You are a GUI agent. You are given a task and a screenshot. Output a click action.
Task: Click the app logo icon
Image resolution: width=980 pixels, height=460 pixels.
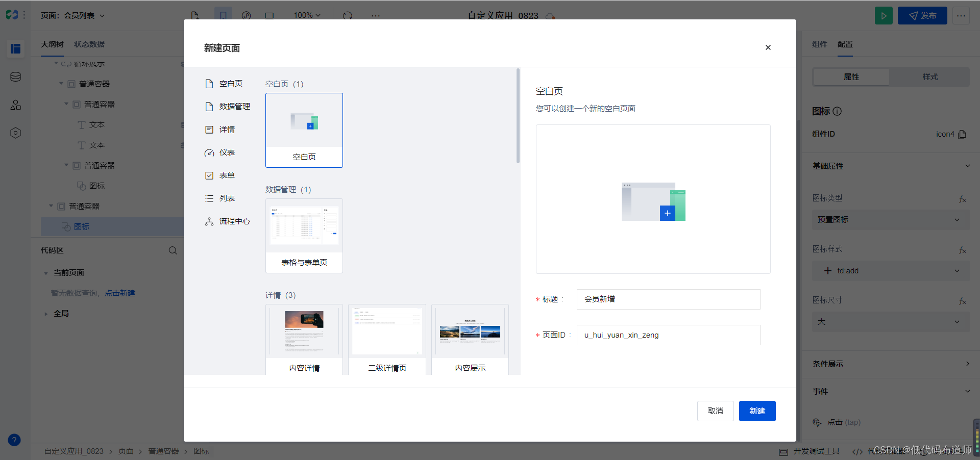pyautogui.click(x=12, y=15)
